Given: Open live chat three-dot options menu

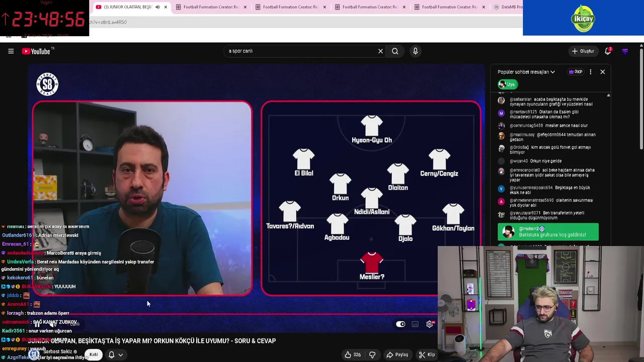Looking at the screenshot, I should [x=590, y=72].
